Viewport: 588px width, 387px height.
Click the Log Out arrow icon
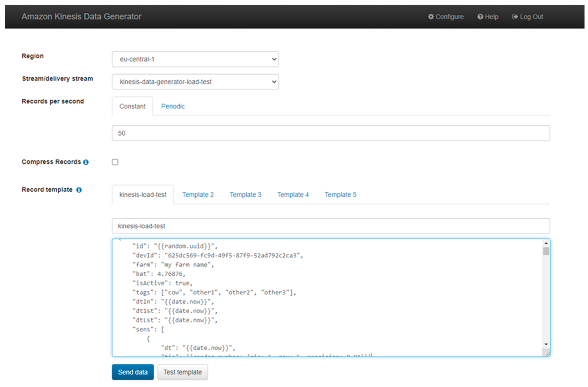[x=515, y=17]
